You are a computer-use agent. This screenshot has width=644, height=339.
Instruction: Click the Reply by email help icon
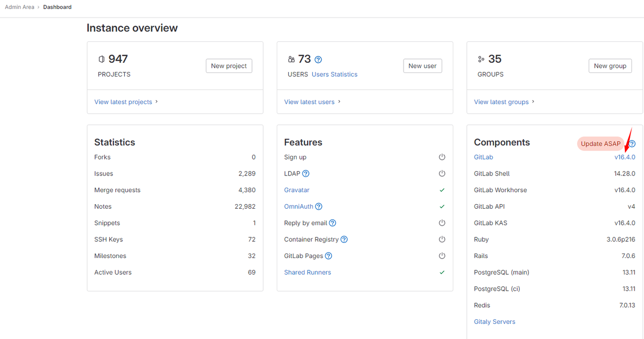(x=332, y=223)
